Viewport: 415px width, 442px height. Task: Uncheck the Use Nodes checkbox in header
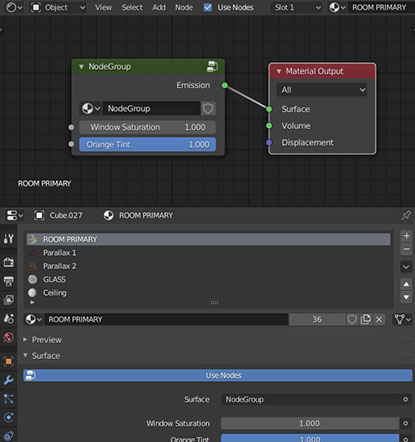(208, 7)
